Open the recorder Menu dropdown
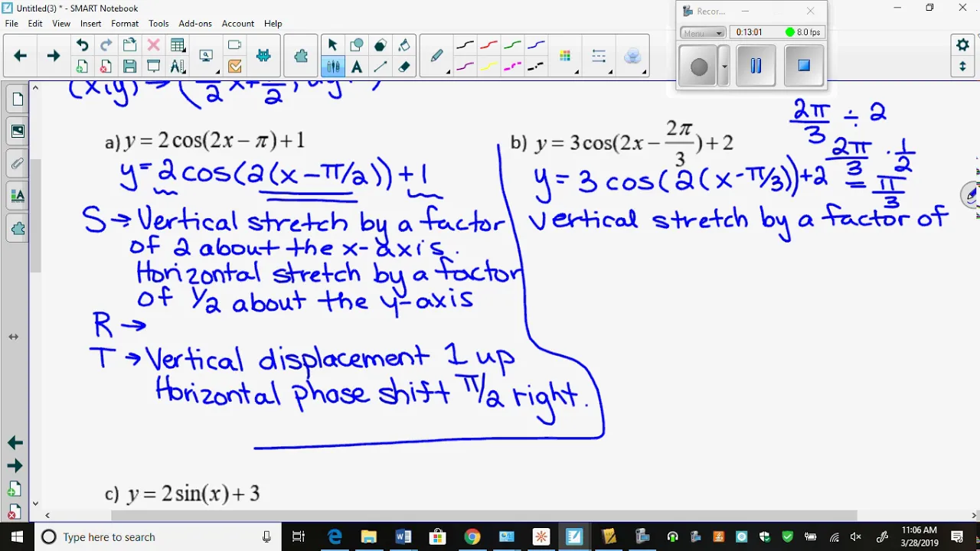The image size is (980, 551). [703, 33]
